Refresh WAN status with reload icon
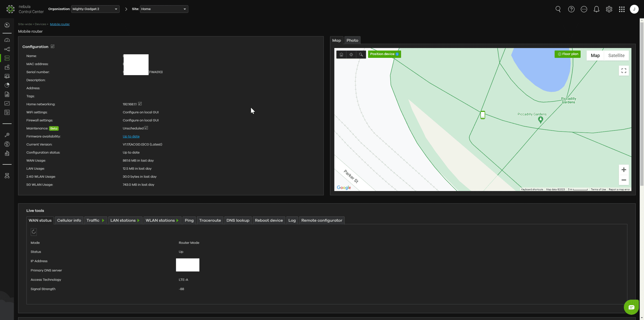Viewport: 644px width, 320px height. pyautogui.click(x=34, y=232)
